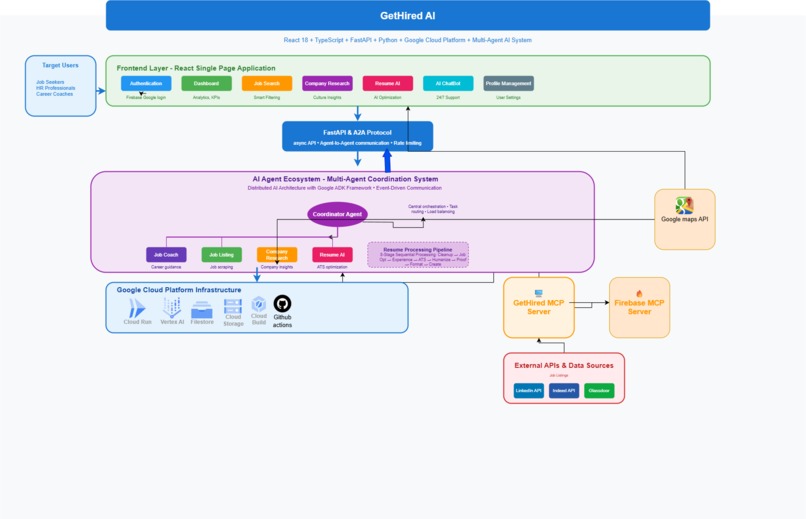The image size is (806, 519).
Task: Select the 24/7 Support caption
Action: (448, 97)
